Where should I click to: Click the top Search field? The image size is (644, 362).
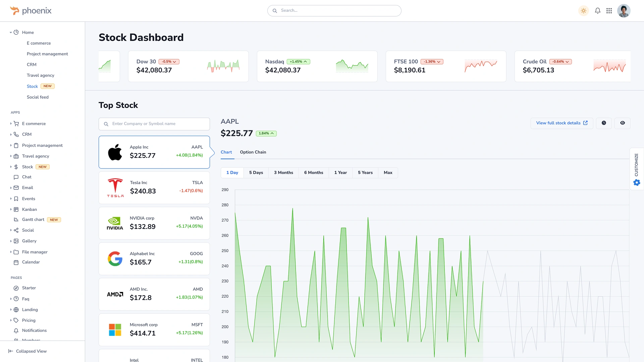point(334,11)
